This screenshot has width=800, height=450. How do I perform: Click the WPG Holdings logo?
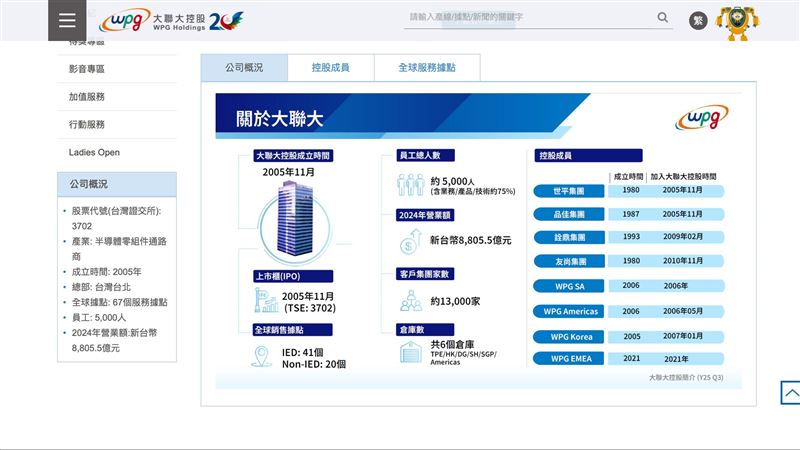171,21
